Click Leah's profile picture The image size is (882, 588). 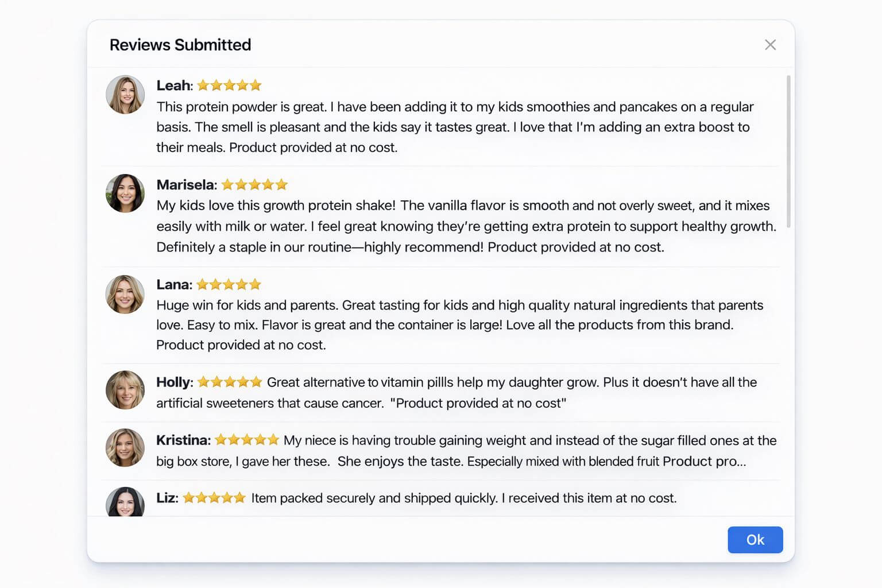125,94
